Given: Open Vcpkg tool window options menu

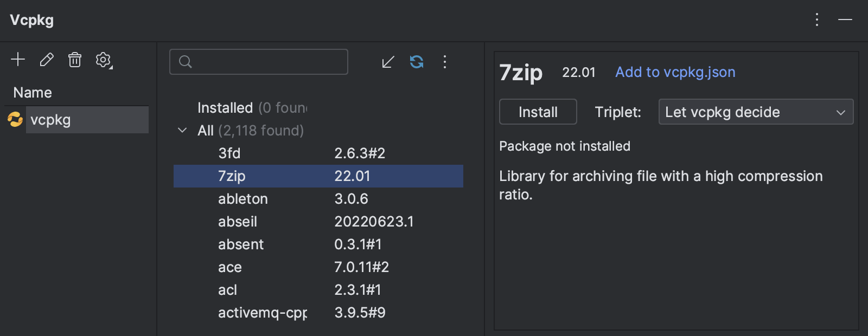Looking at the screenshot, I should (817, 20).
